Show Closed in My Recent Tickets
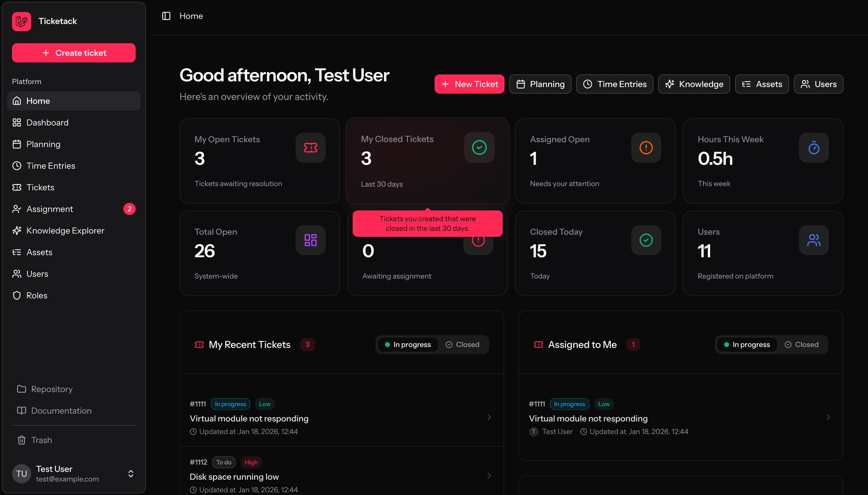The height and width of the screenshot is (495, 868). click(x=463, y=344)
